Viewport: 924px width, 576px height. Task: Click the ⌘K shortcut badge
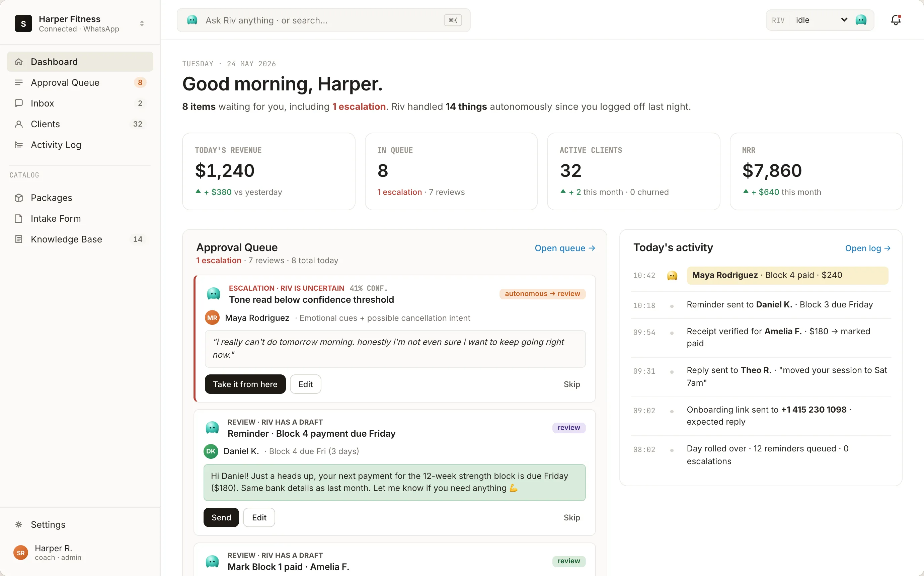pyautogui.click(x=453, y=20)
